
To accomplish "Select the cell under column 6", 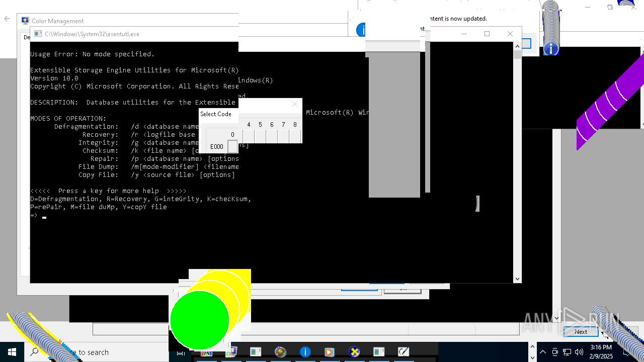I will click(272, 136).
